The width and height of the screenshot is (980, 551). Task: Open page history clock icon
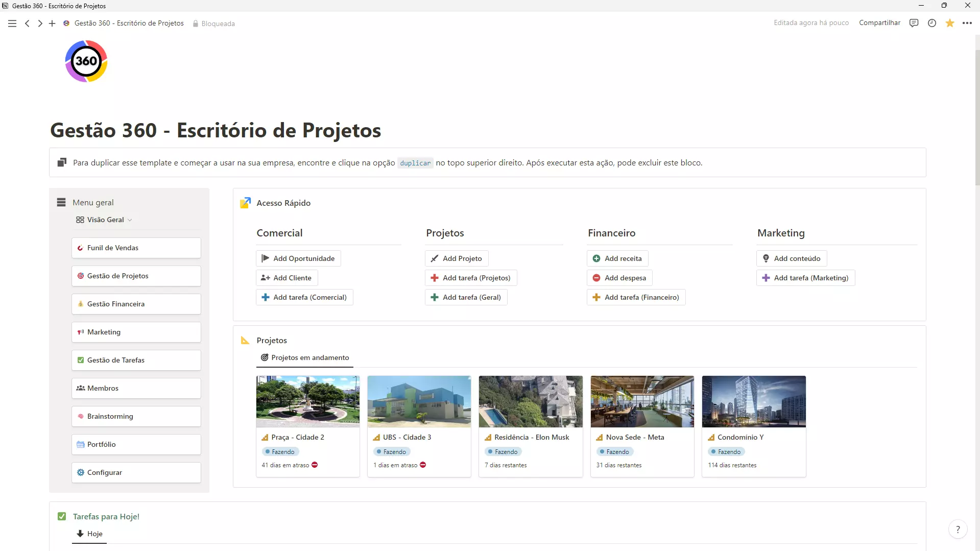click(x=932, y=23)
